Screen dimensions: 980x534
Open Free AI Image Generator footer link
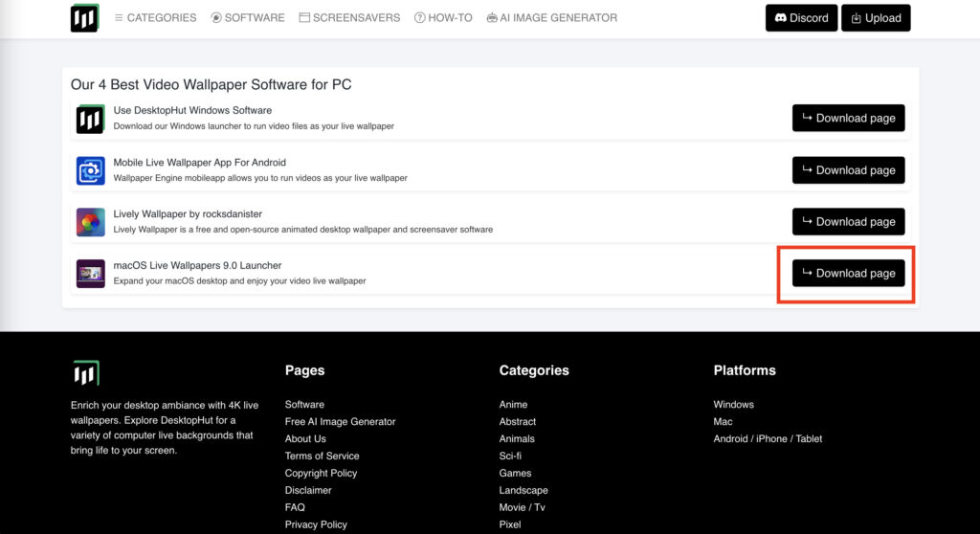(340, 421)
